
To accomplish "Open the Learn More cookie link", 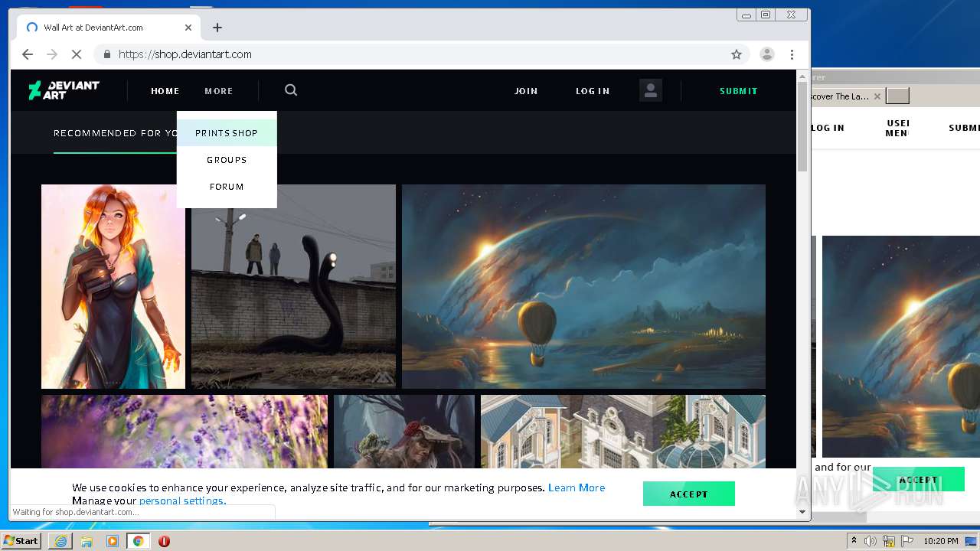I will (x=577, y=487).
